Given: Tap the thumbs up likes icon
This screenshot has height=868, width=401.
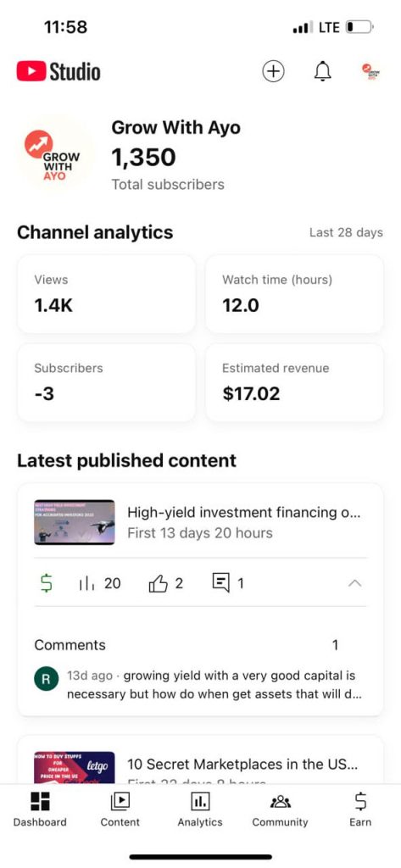Looking at the screenshot, I should pos(159,583).
